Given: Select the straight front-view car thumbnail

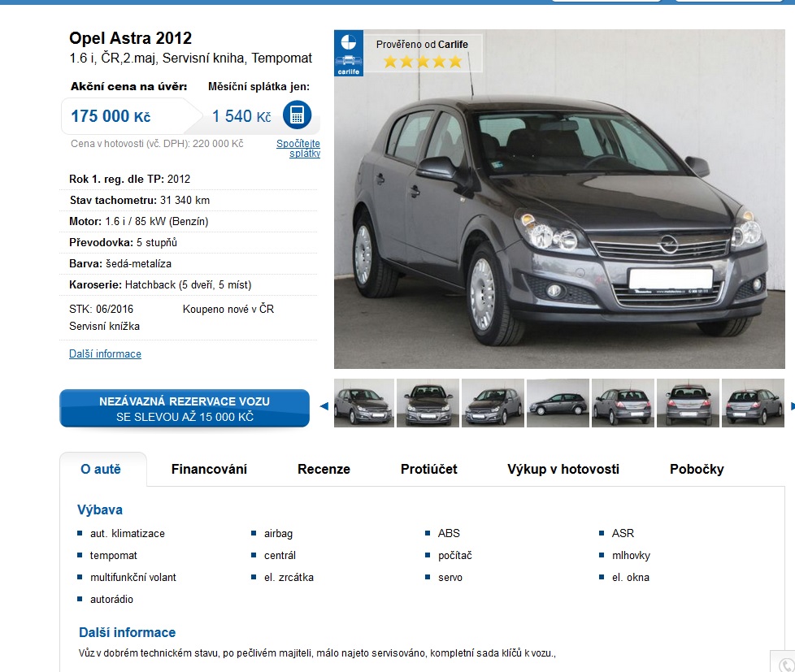Looking at the screenshot, I should point(428,403).
